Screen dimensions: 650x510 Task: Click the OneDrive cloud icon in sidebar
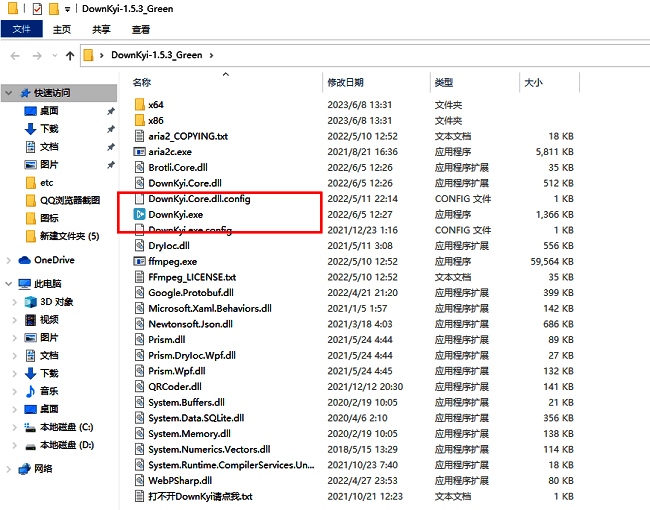click(24, 260)
